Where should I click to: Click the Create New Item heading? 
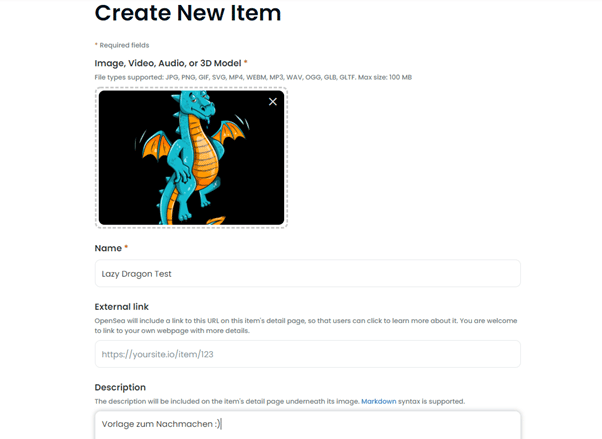tap(188, 13)
